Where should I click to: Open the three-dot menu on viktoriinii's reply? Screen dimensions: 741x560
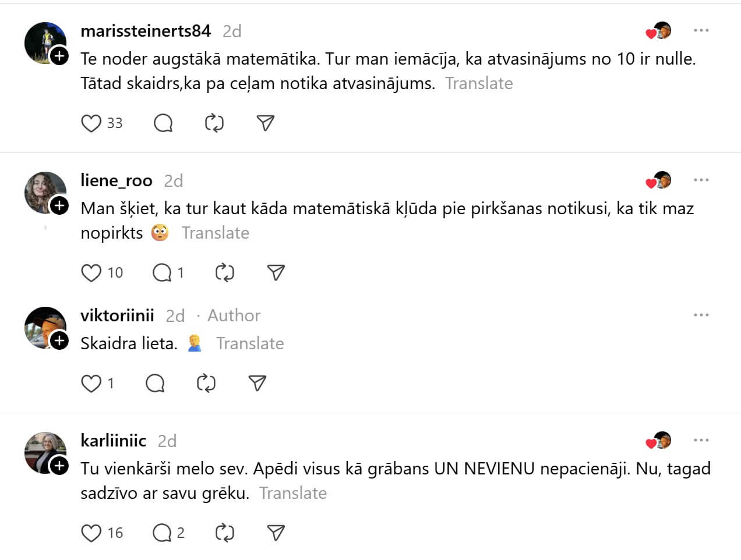click(x=701, y=315)
